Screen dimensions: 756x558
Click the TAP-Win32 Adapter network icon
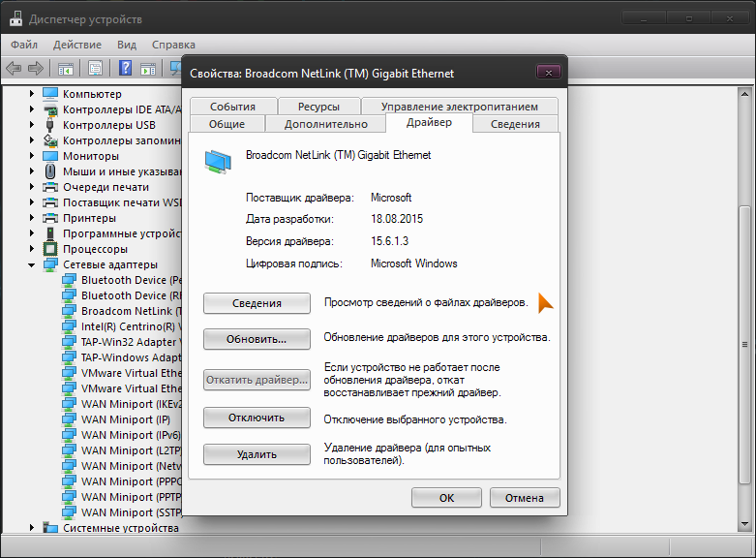pyautogui.click(x=70, y=342)
